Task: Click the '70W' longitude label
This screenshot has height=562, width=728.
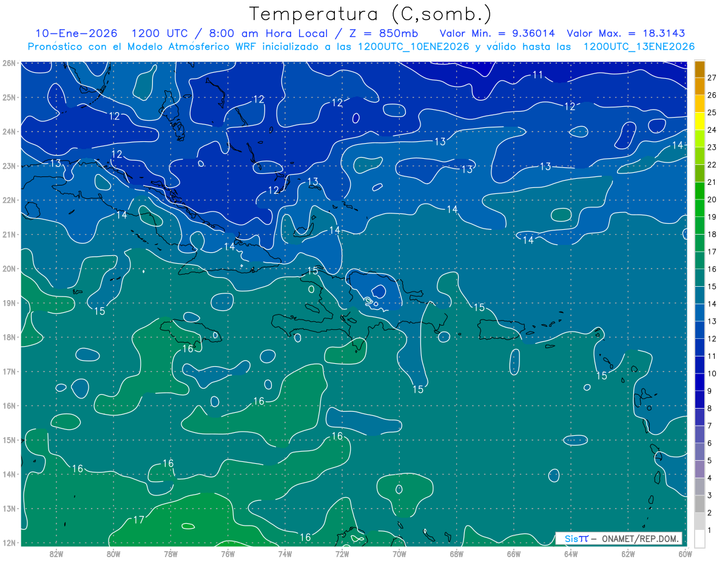Action: (x=399, y=554)
